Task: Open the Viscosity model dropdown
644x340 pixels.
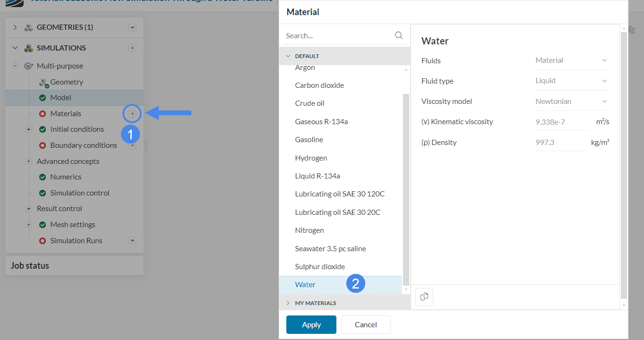Action: [x=571, y=102]
